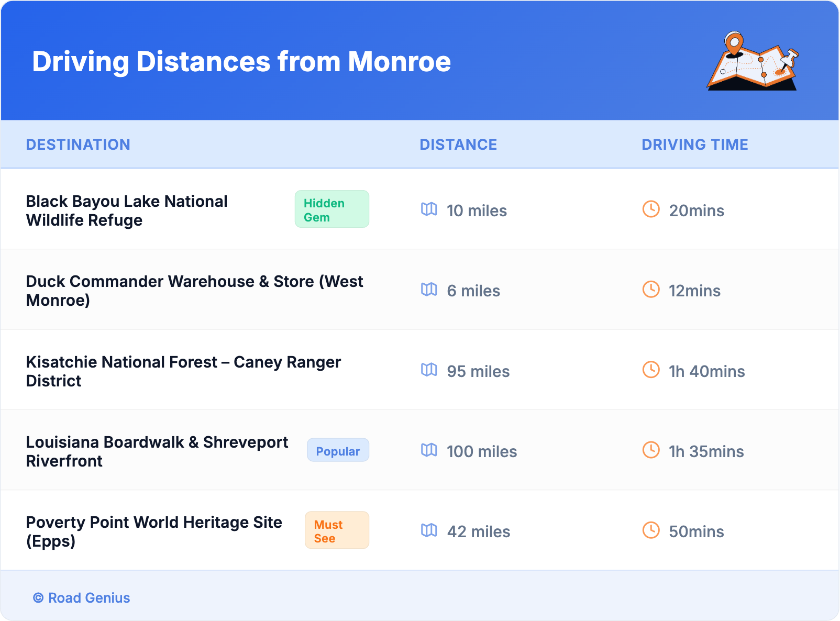Select Black Bayou Lake National Wildlife Refuge

(127, 210)
